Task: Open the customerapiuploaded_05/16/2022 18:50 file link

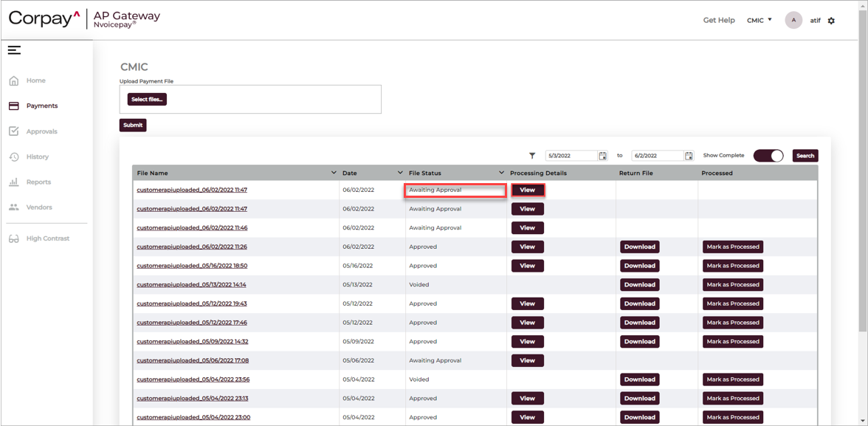Action: point(192,266)
